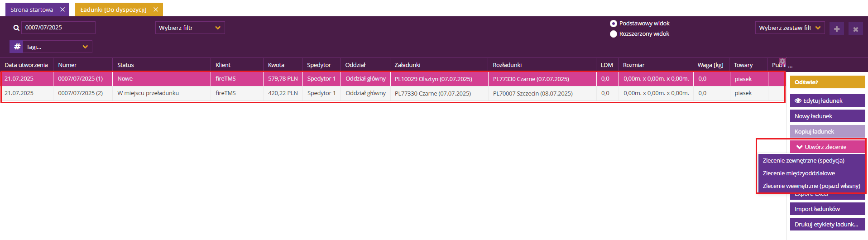Add filter set with plus icon
Viewport: 868px width, 240px height.
pos(837,29)
